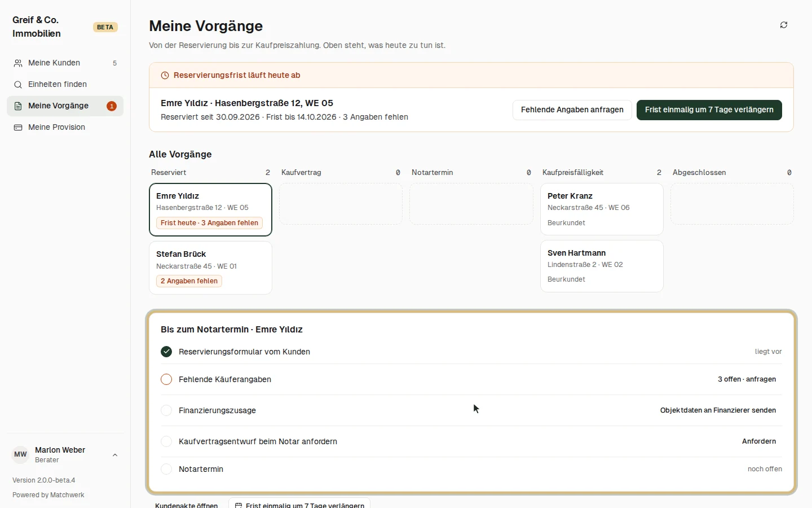Click the "Notartermin" column header
Screen dimensions: 812x508
pos(433,173)
